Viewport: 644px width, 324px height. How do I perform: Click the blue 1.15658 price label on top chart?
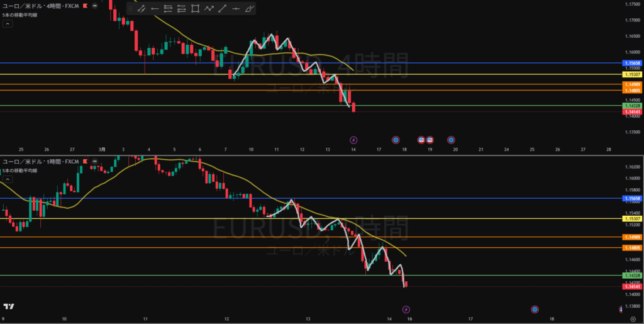pos(631,64)
